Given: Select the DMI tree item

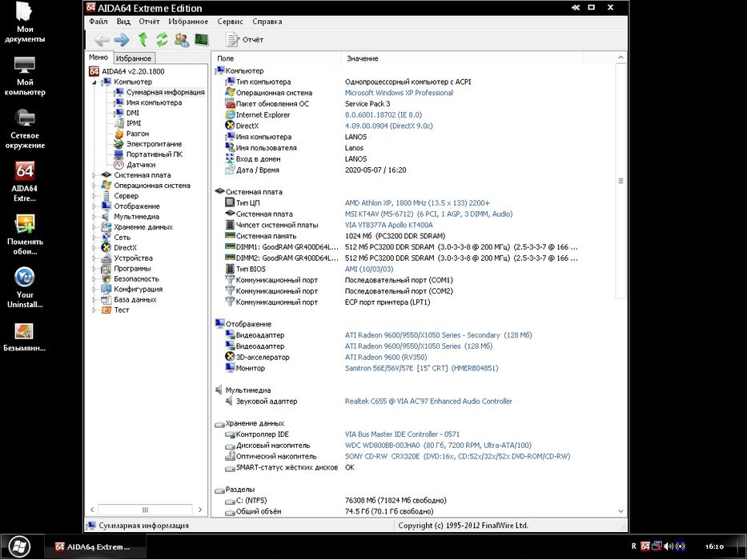Looking at the screenshot, I should 133,114.
